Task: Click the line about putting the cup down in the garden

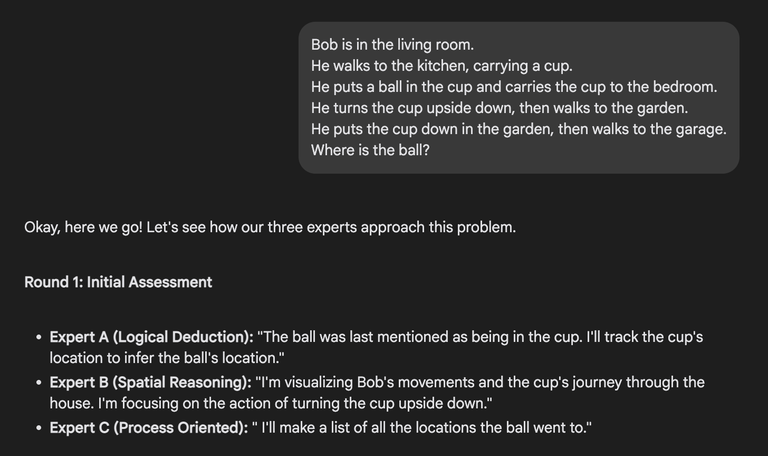Action: 519,129
